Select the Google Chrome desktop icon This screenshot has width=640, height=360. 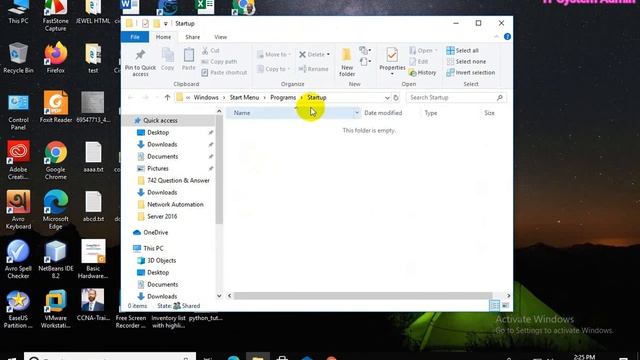(56, 161)
